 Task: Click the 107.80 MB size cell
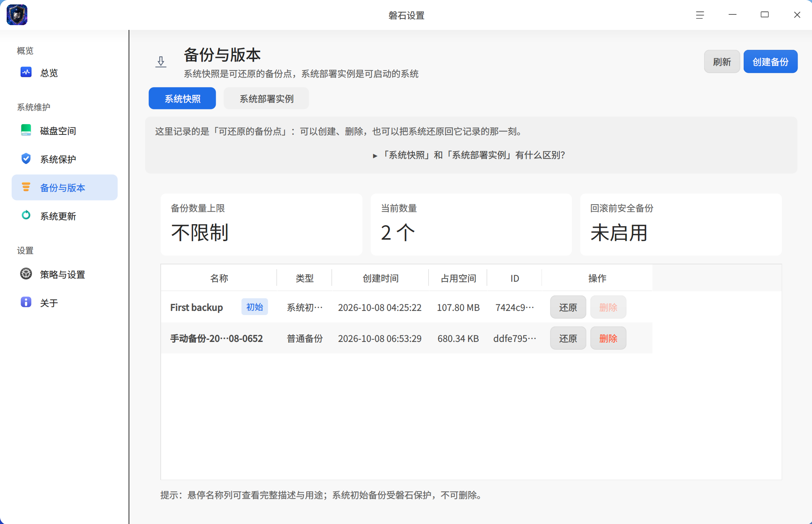tap(458, 307)
